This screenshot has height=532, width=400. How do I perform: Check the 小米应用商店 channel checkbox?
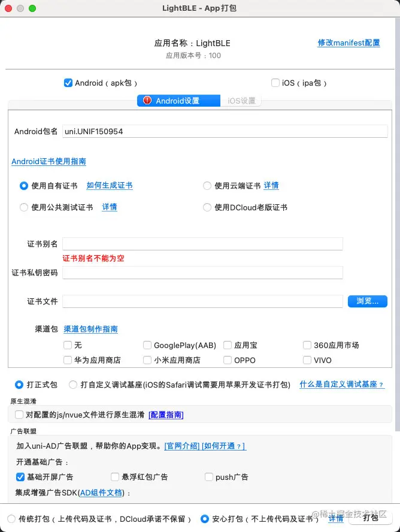click(x=147, y=360)
